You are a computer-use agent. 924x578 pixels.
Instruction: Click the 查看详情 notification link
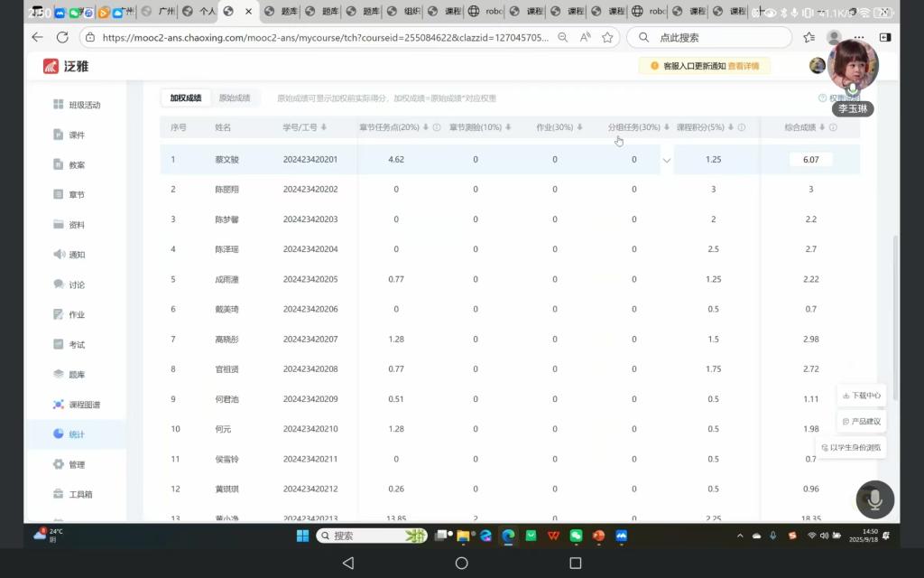pyautogui.click(x=744, y=66)
